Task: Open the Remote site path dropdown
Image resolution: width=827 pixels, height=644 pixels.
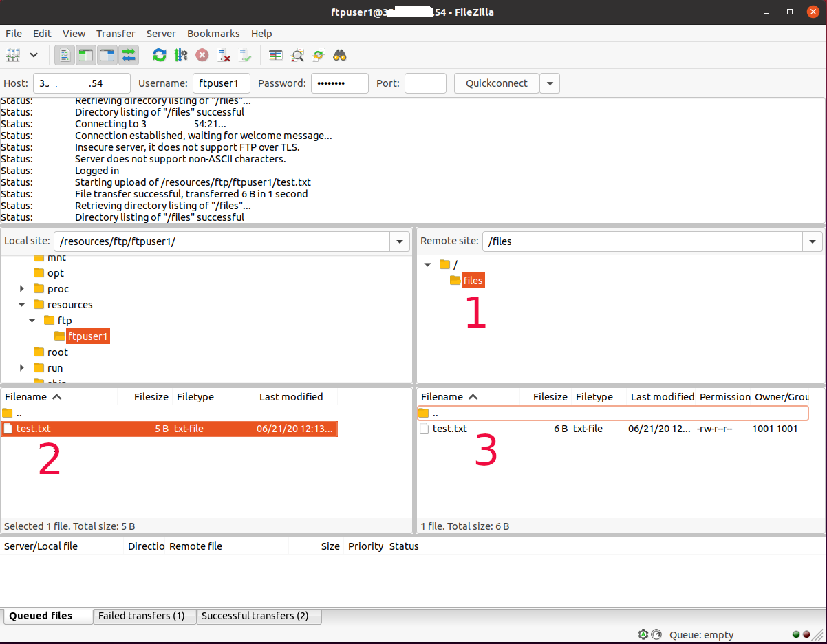Action: pyautogui.click(x=813, y=241)
